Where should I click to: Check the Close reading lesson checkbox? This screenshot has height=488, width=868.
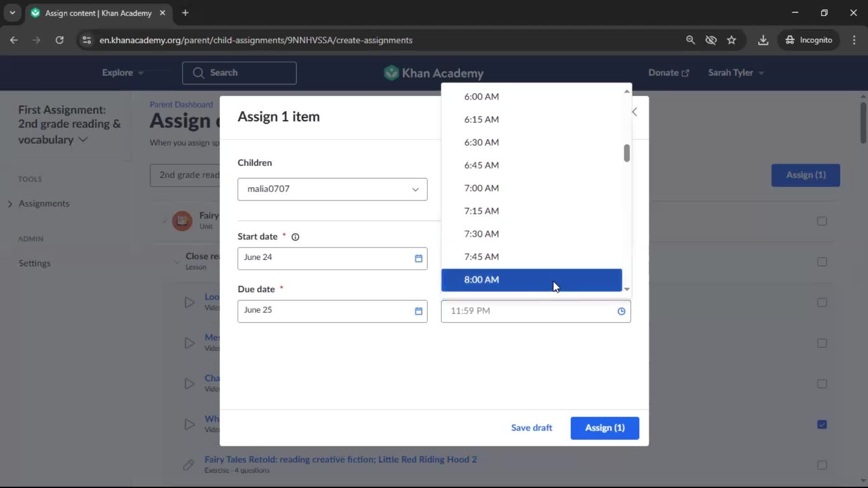[x=822, y=262]
